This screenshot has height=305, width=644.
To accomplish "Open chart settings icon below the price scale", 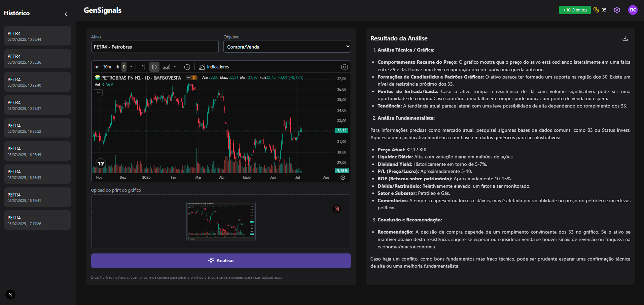I will [x=343, y=177].
